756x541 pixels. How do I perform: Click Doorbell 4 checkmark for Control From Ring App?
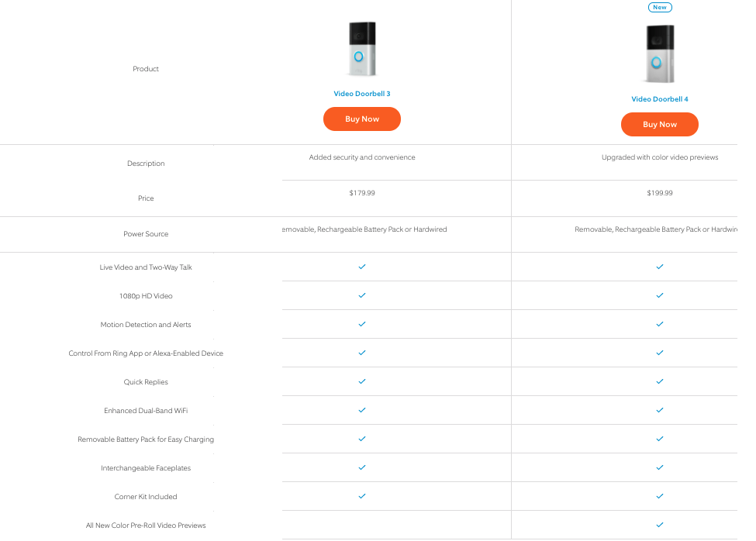pos(660,353)
